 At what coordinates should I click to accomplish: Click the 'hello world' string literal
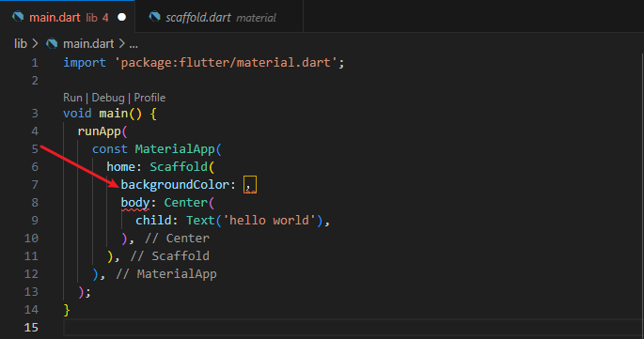coord(269,221)
